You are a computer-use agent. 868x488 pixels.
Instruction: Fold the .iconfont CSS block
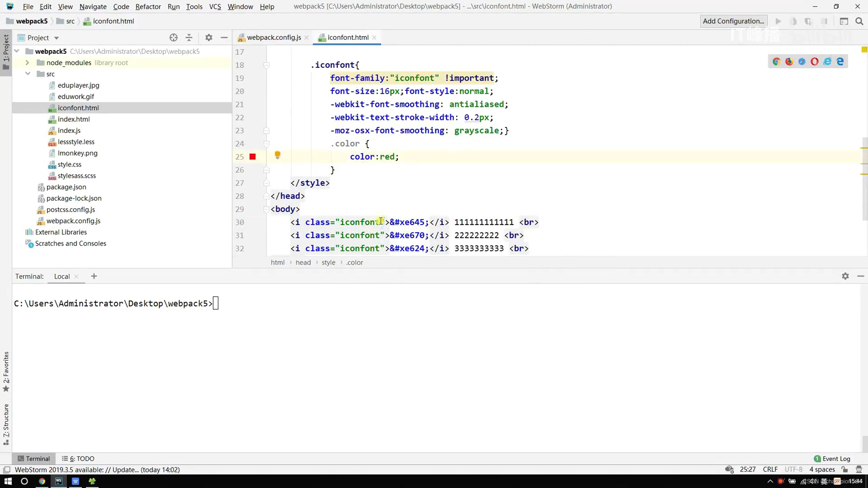pyautogui.click(x=266, y=65)
